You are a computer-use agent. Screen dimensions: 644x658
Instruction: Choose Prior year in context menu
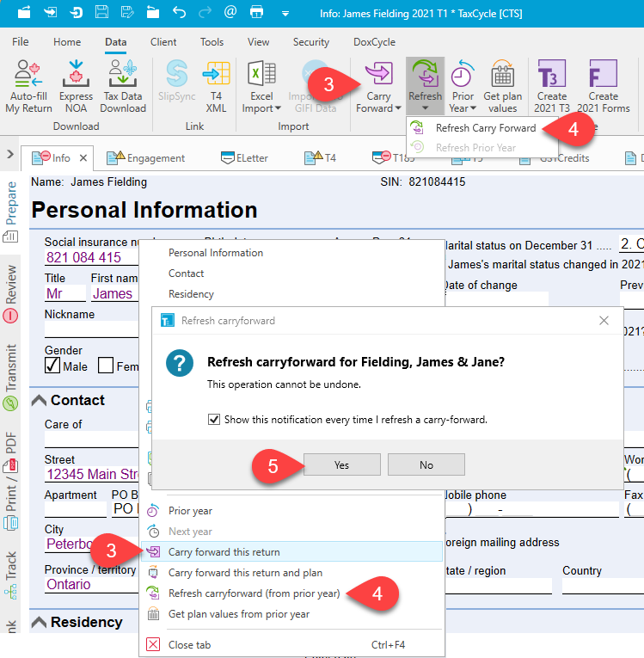click(x=292, y=511)
